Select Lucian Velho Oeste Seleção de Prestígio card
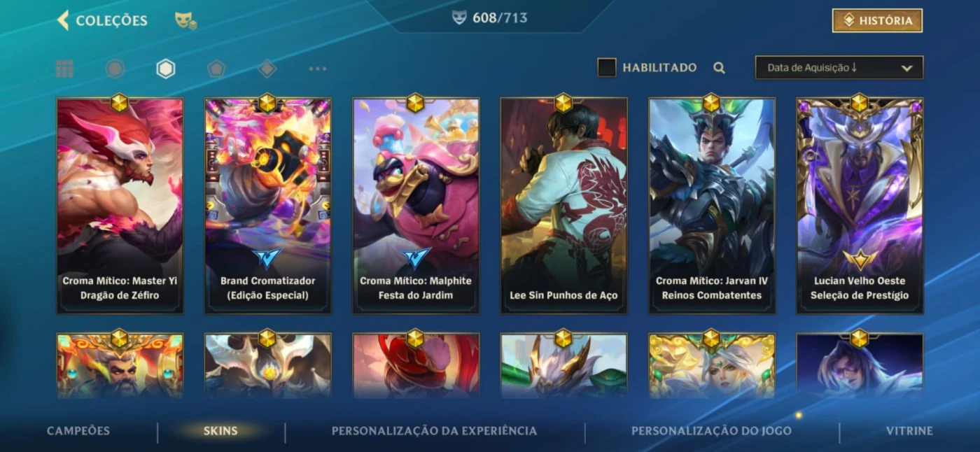This screenshot has width=980, height=452. click(x=860, y=206)
